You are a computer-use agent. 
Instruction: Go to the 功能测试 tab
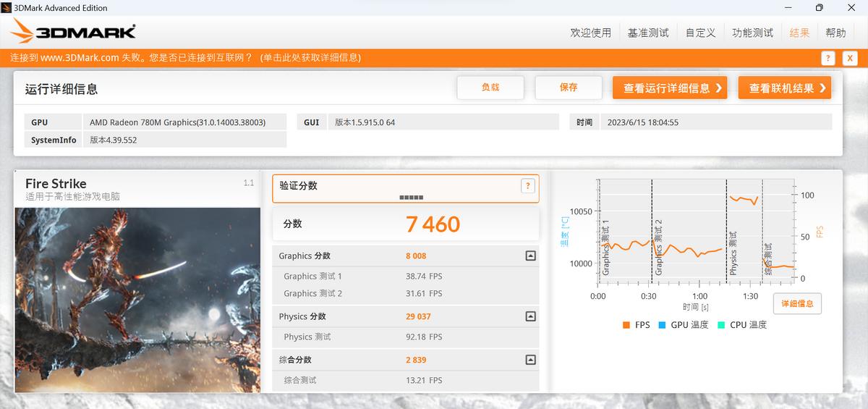point(752,33)
